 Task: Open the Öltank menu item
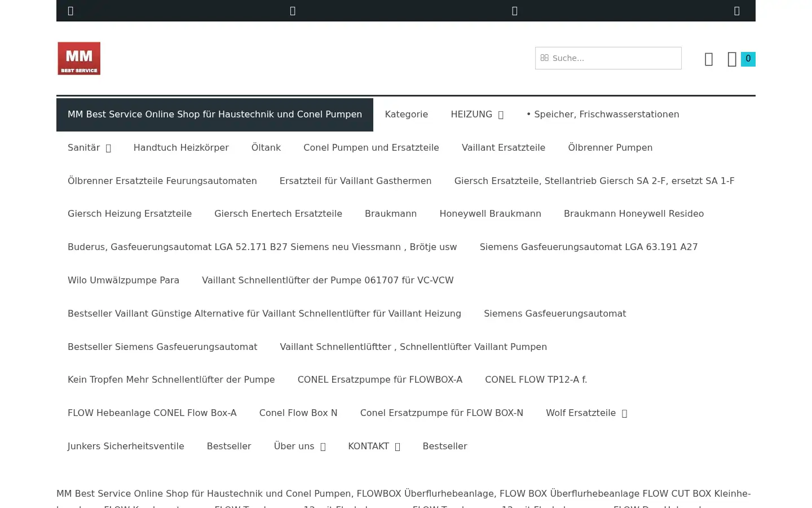(266, 148)
